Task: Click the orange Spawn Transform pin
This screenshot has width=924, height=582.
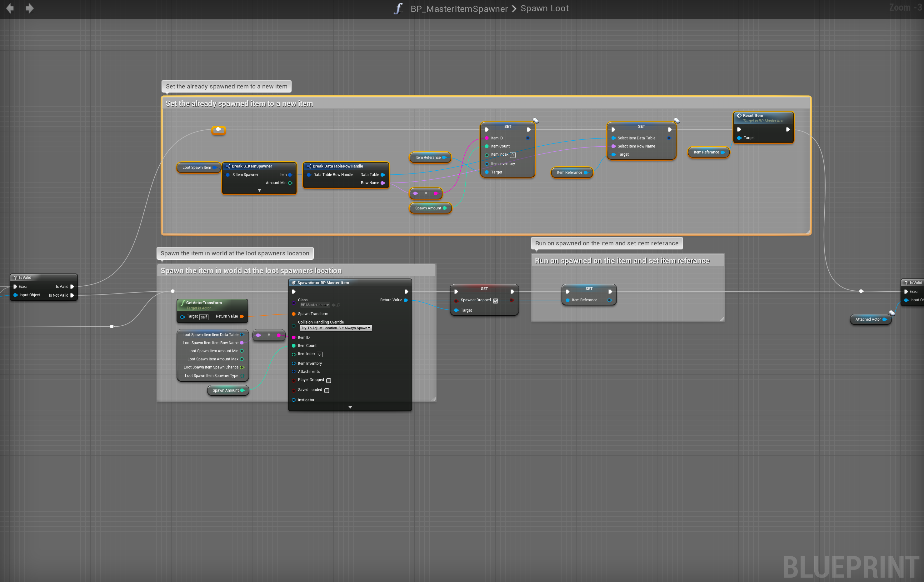Action: click(x=294, y=314)
